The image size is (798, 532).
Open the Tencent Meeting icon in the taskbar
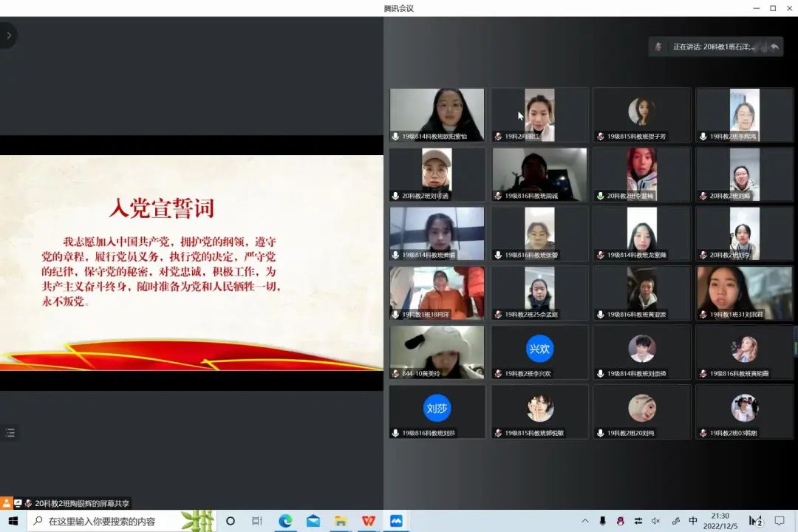click(x=396, y=520)
